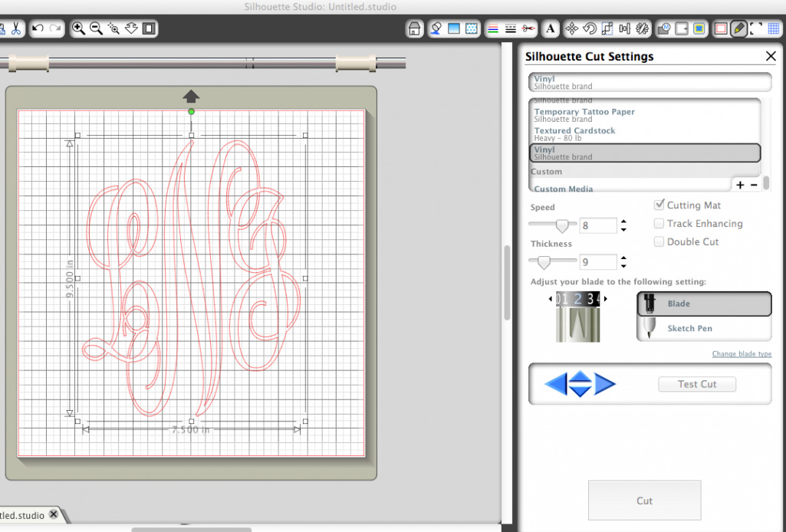Open the Design Page house icon
Viewport: 786px width, 532px height.
pos(415,28)
